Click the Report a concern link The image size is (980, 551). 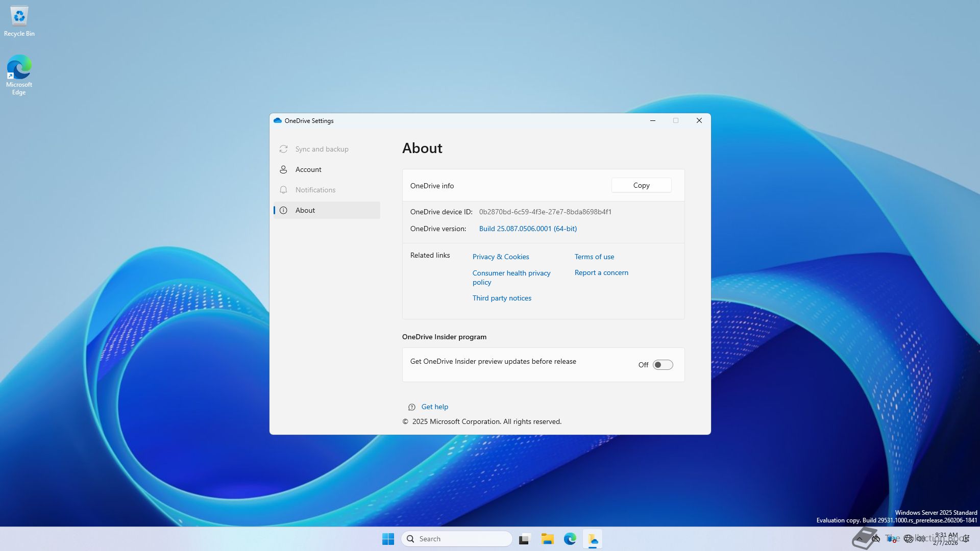pos(601,272)
